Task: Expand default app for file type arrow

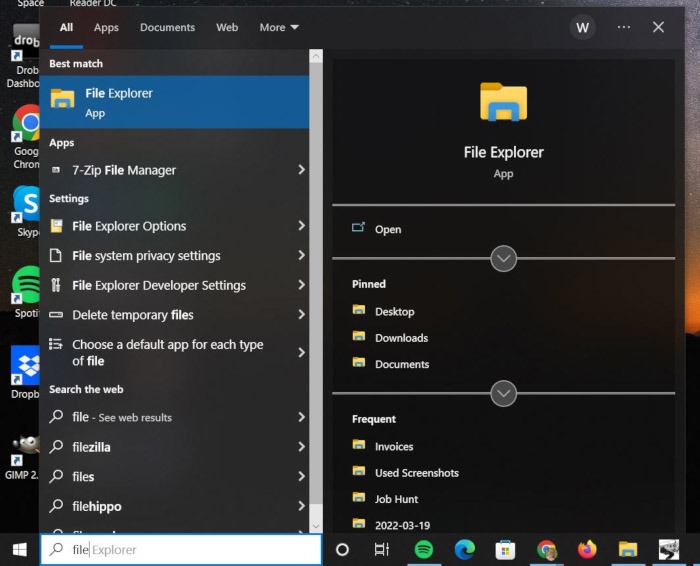Action: click(x=301, y=353)
